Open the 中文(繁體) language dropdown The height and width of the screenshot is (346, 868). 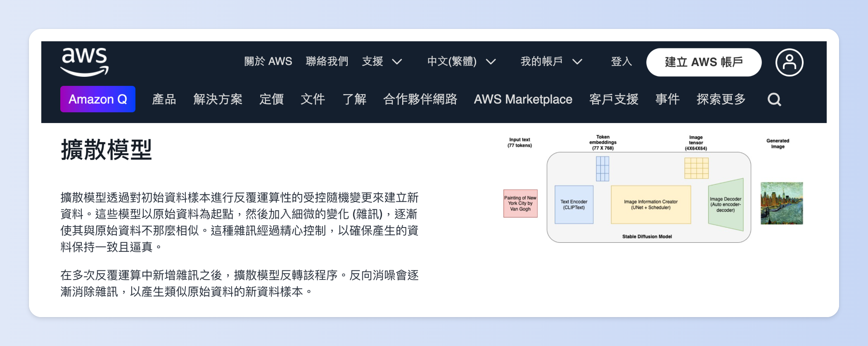(461, 62)
